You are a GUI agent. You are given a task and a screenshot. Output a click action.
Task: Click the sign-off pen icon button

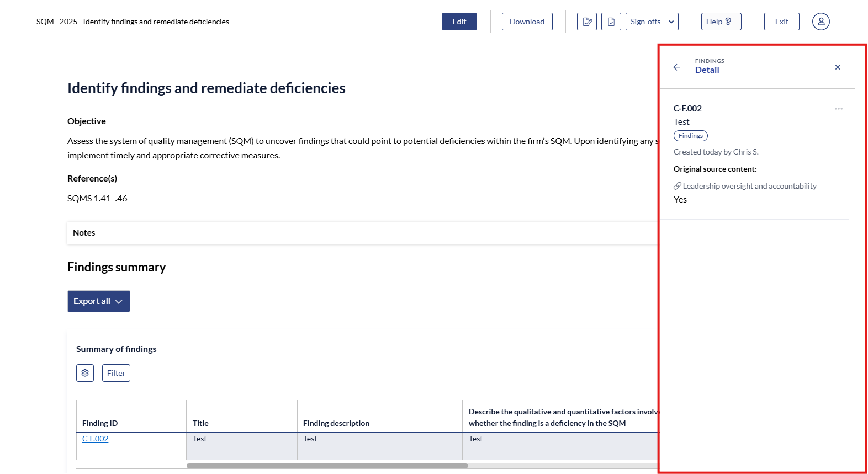click(x=586, y=22)
